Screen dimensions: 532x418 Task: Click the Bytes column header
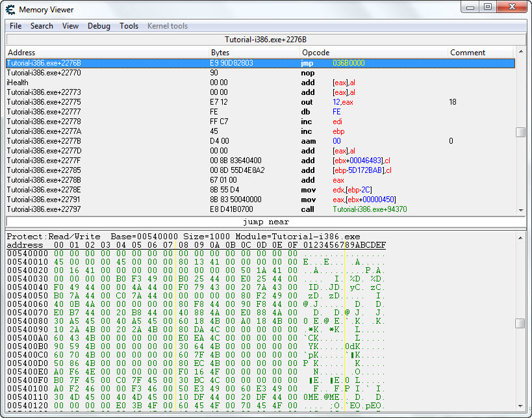[x=254, y=53]
